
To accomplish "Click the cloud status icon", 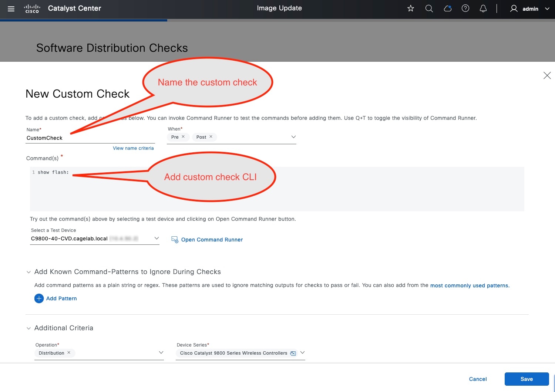I will [448, 9].
